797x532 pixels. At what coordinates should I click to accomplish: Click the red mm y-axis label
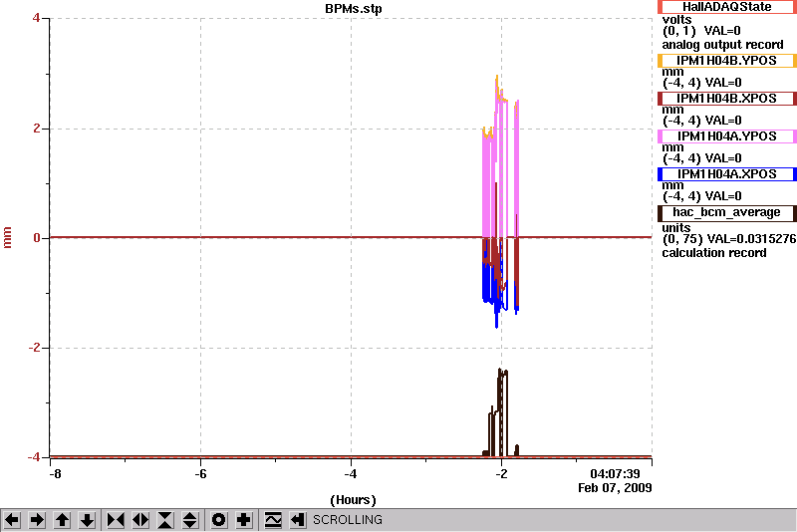click(7, 237)
